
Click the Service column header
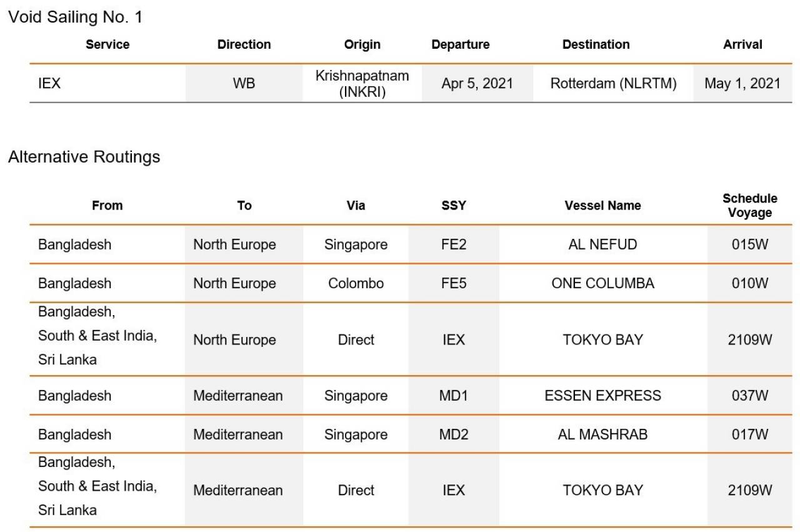tap(107, 44)
